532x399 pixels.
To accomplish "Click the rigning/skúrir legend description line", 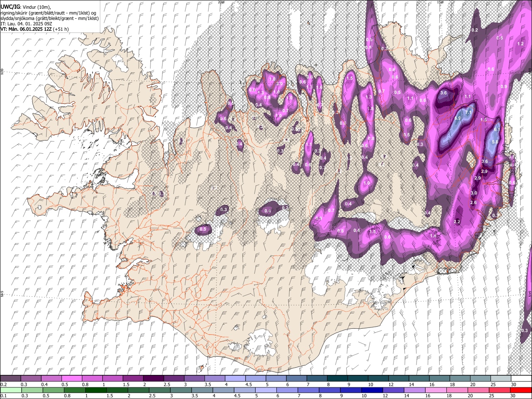I will [x=48, y=13].
